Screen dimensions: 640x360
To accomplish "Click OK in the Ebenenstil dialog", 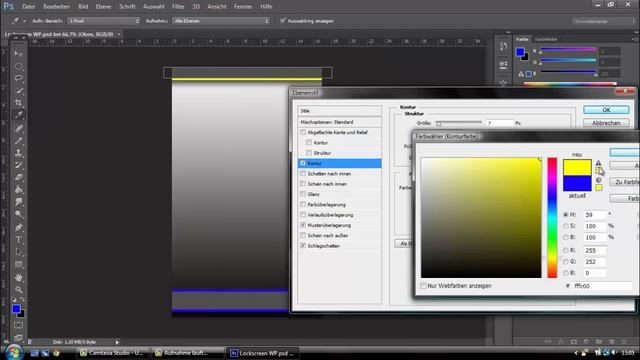I will point(606,110).
